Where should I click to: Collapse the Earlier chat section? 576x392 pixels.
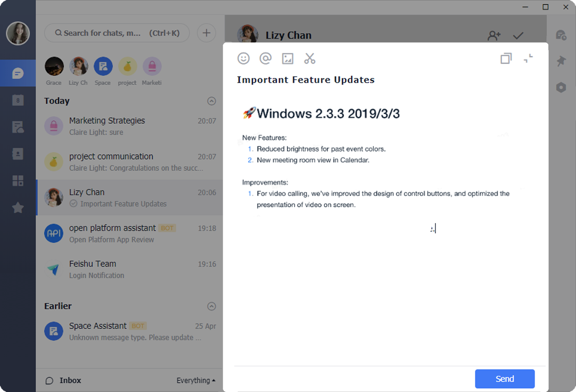pyautogui.click(x=211, y=306)
